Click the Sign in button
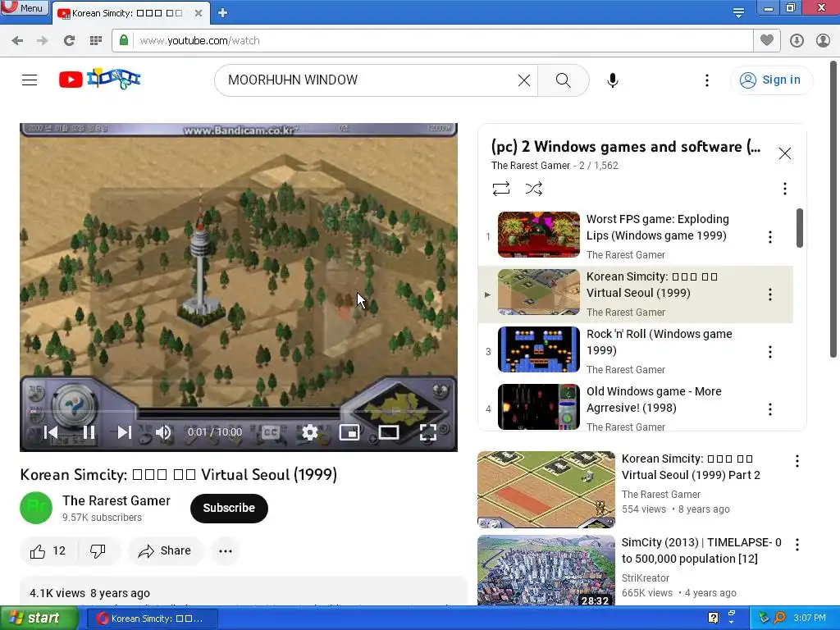 tap(771, 80)
